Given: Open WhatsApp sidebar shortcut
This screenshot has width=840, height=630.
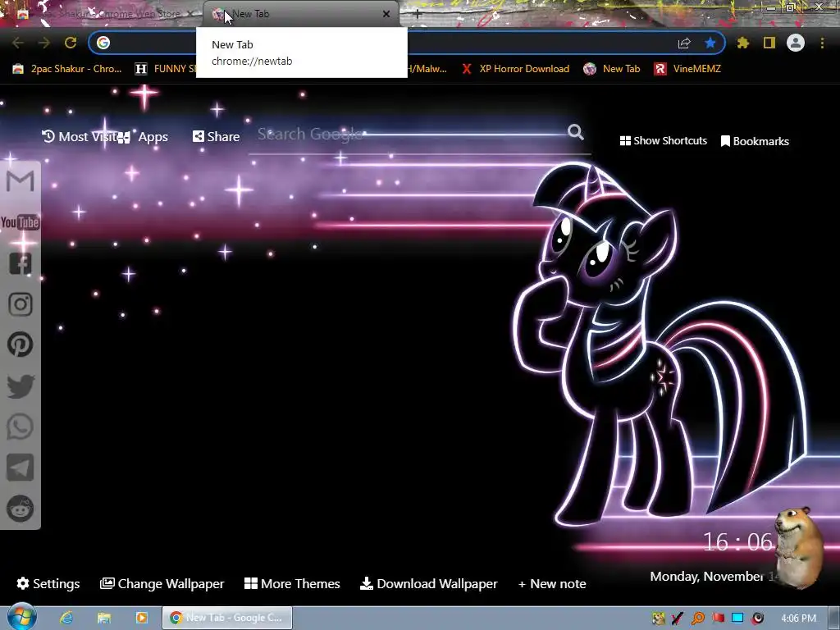Looking at the screenshot, I should coord(21,427).
